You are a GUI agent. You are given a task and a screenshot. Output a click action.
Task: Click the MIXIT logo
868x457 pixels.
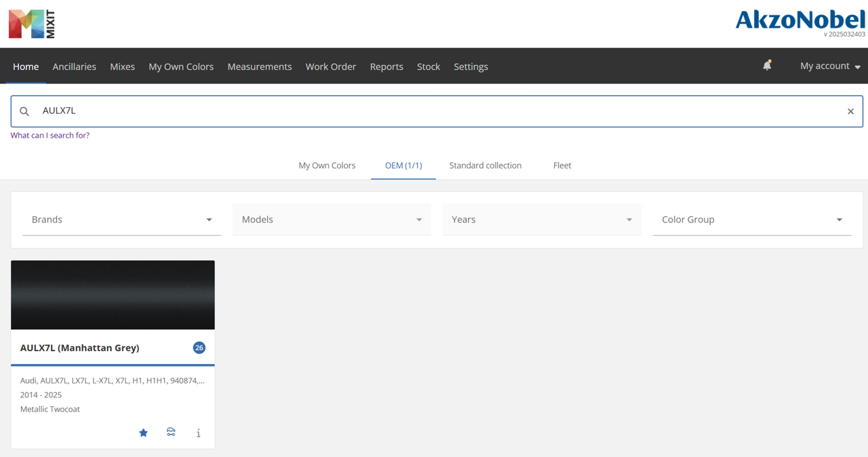[x=32, y=24]
